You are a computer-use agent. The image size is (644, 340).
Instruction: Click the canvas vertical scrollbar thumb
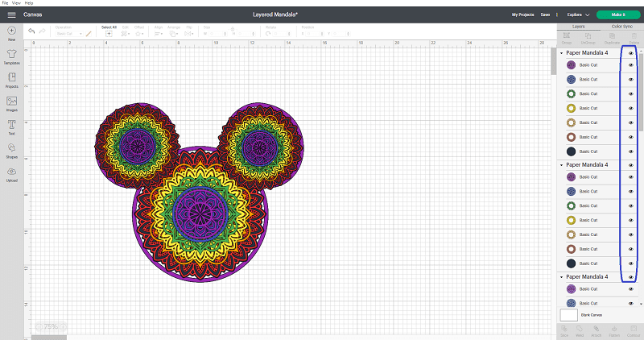(x=554, y=61)
